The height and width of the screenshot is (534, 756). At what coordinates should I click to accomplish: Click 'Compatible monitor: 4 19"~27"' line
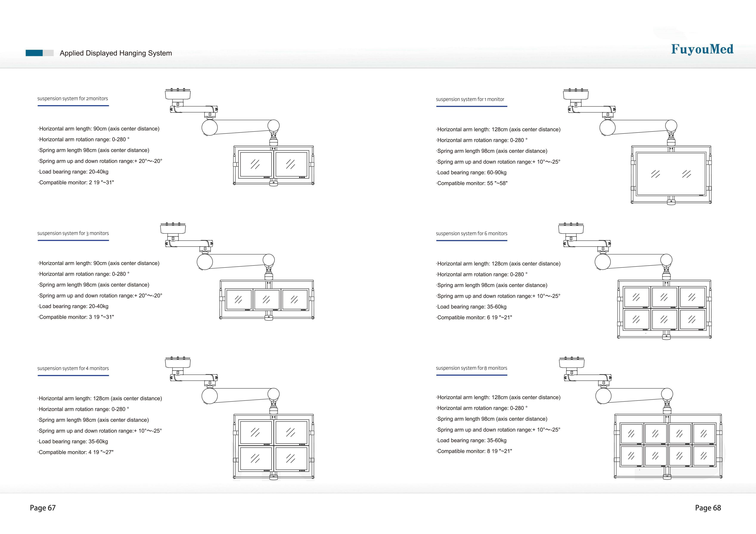(x=76, y=452)
